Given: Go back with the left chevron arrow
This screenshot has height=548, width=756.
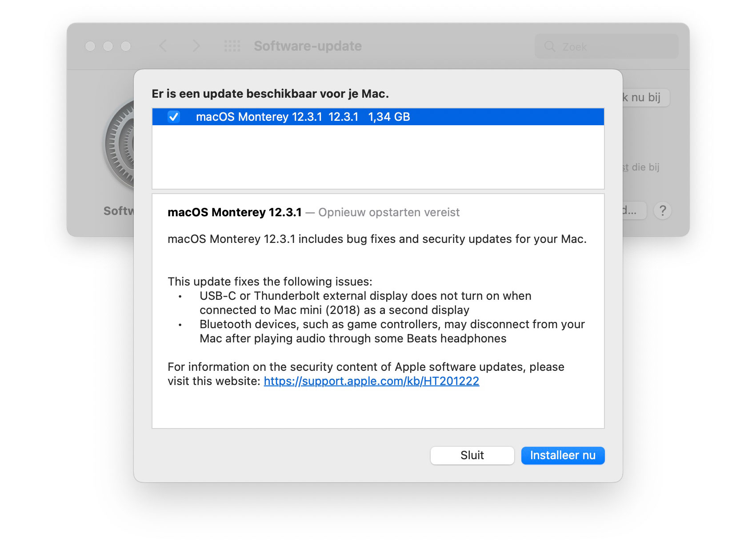Looking at the screenshot, I should point(163,46).
